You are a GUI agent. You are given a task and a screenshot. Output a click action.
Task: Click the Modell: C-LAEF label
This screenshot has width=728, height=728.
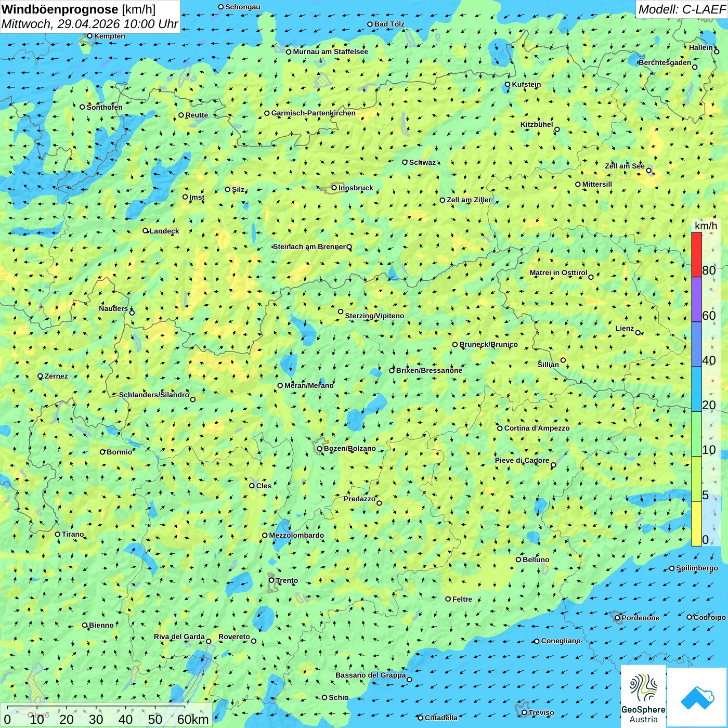pyautogui.click(x=681, y=9)
